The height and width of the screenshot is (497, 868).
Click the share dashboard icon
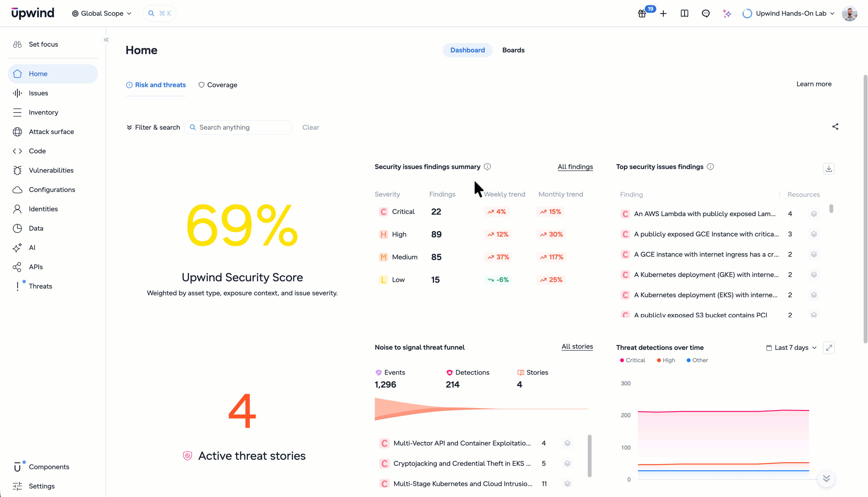click(x=835, y=127)
